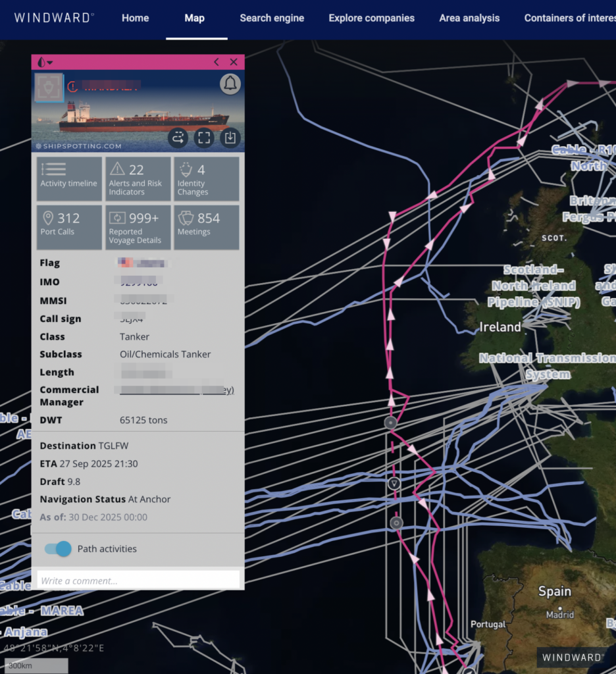Open the 4 Identity Changes tile
The height and width of the screenshot is (674, 616).
coord(207,178)
